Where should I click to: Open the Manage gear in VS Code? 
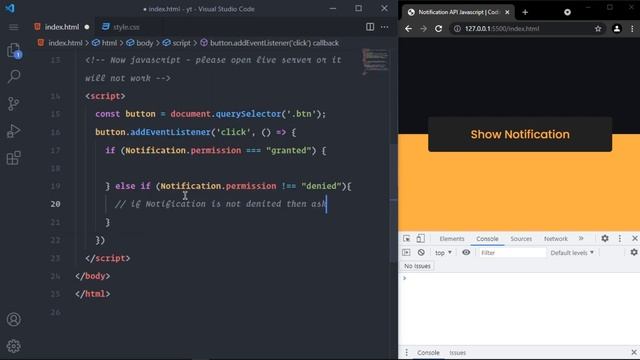coord(13,346)
